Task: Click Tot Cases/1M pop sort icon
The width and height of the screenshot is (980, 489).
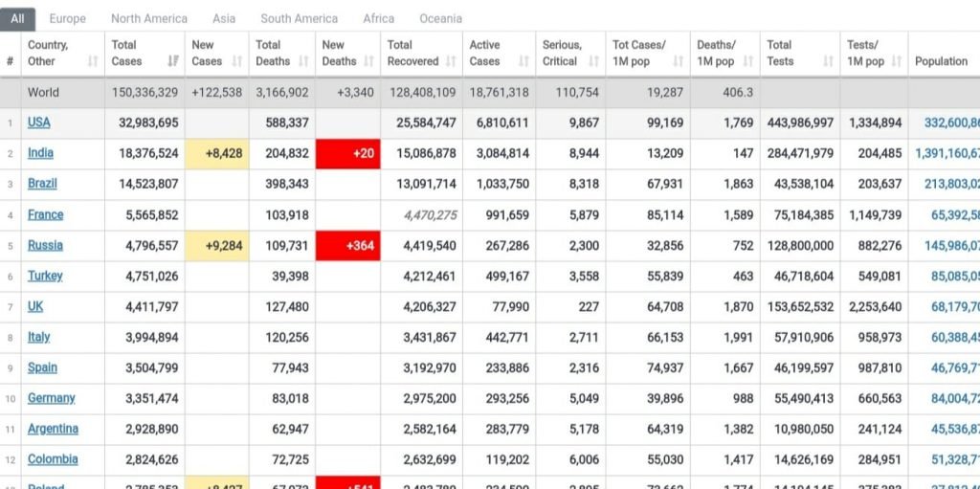Action: [x=679, y=61]
